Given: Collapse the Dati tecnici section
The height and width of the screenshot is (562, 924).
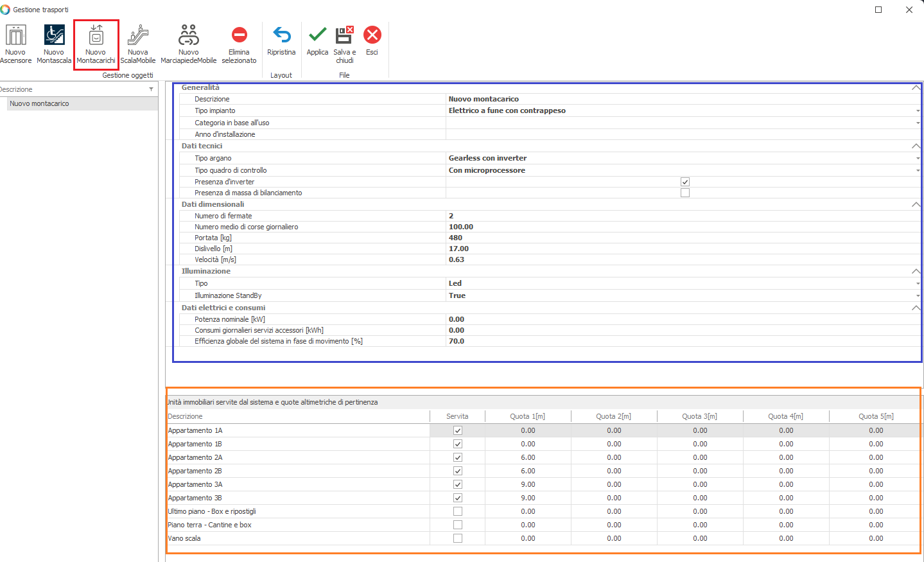Looking at the screenshot, I should coord(916,146).
